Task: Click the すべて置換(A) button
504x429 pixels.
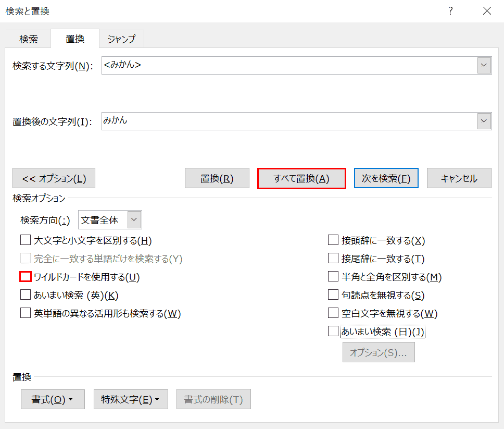Action: (x=301, y=178)
